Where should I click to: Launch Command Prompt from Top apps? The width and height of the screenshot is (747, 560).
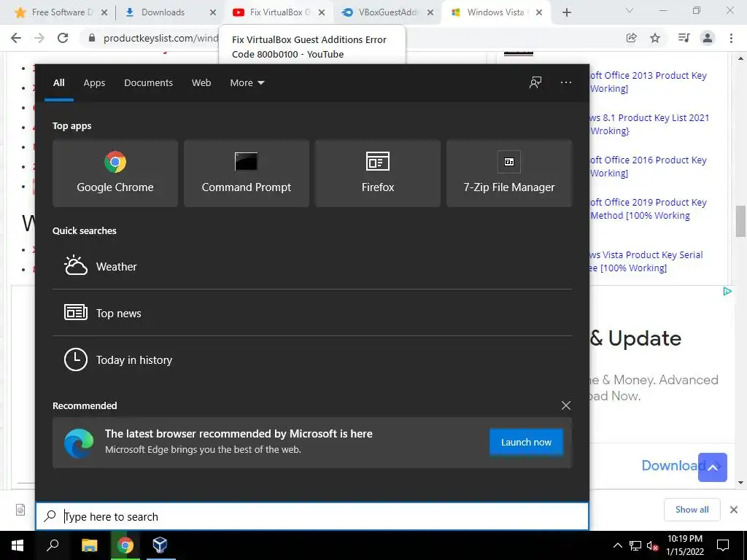[247, 174]
